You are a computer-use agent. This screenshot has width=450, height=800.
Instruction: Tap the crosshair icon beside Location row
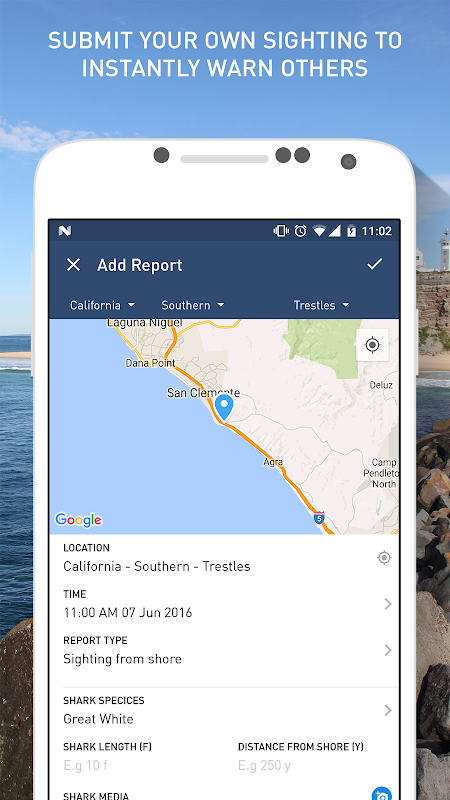[x=384, y=558]
